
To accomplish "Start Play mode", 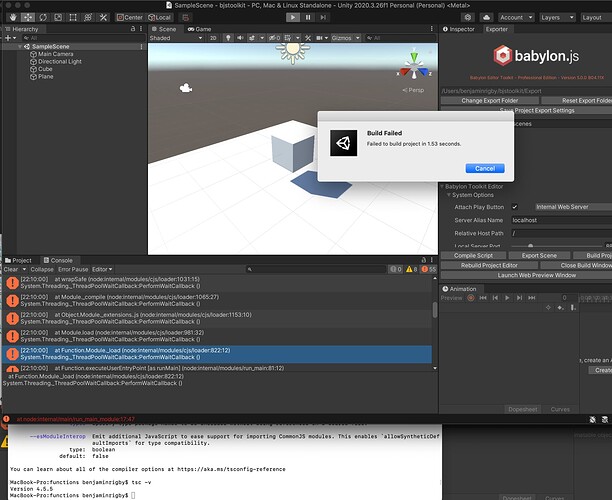I will click(293, 17).
